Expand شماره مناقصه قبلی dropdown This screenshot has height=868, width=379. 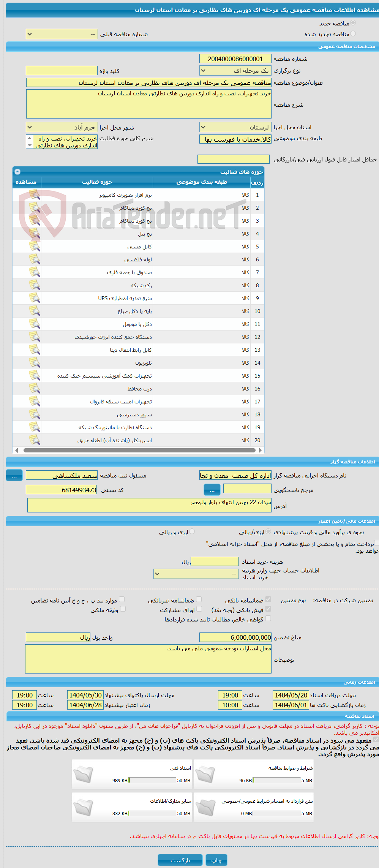pyautogui.click(x=62, y=34)
